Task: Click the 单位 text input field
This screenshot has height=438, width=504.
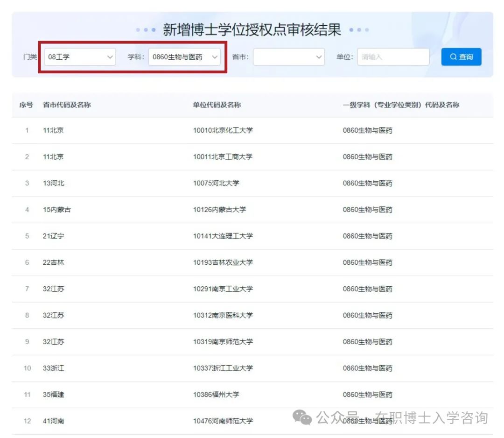Action: click(x=393, y=57)
